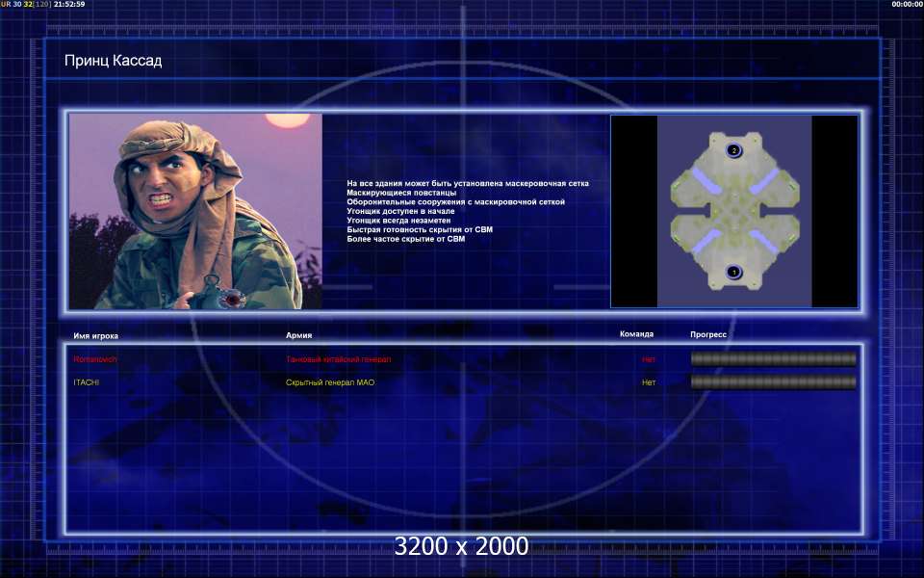Click line 'Оборонительные сооружения с маскировочной сеткой'

click(x=456, y=201)
